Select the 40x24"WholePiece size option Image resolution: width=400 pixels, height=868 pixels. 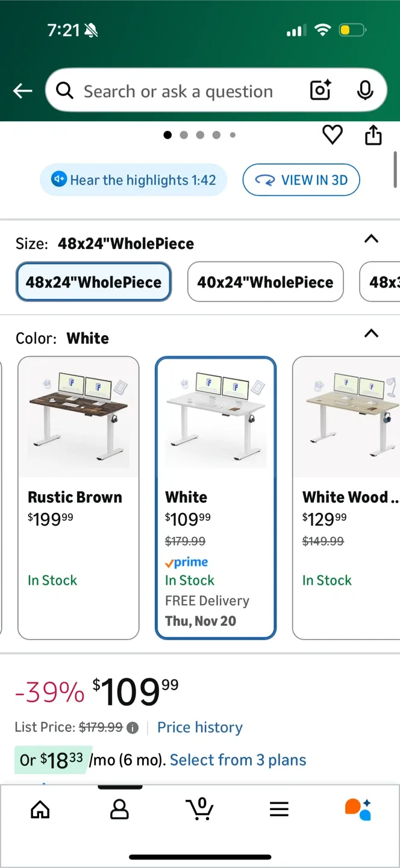pos(265,281)
